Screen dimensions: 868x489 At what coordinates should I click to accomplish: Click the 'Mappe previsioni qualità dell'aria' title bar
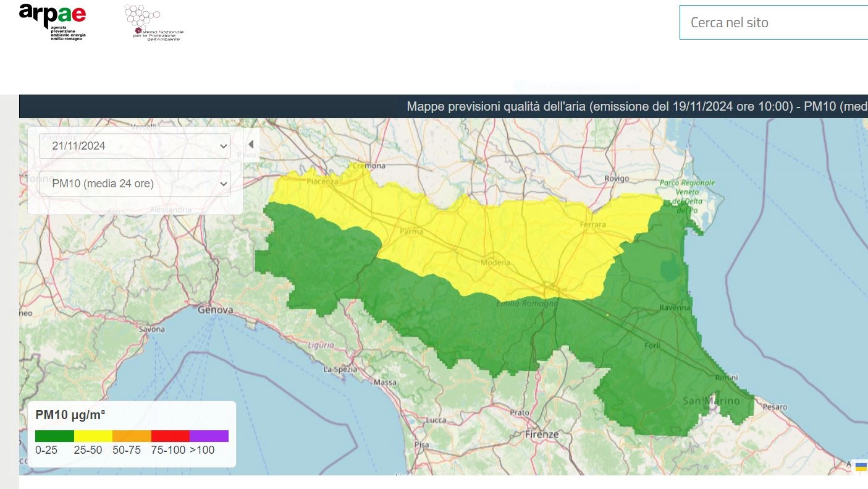pos(444,106)
